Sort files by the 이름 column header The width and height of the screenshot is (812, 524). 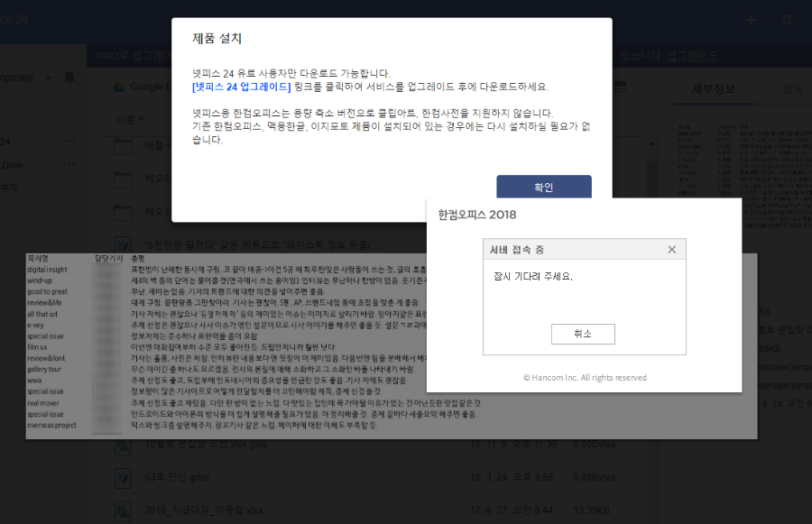tap(129, 120)
